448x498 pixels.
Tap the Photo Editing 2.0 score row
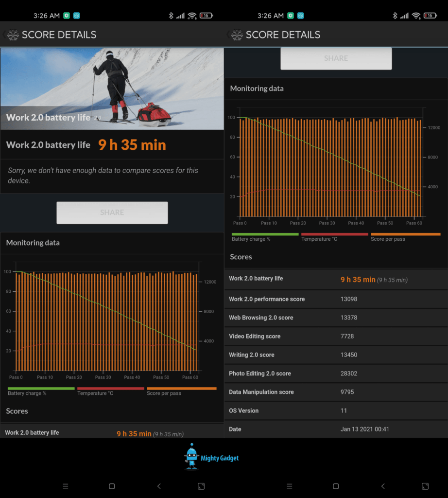(x=336, y=373)
